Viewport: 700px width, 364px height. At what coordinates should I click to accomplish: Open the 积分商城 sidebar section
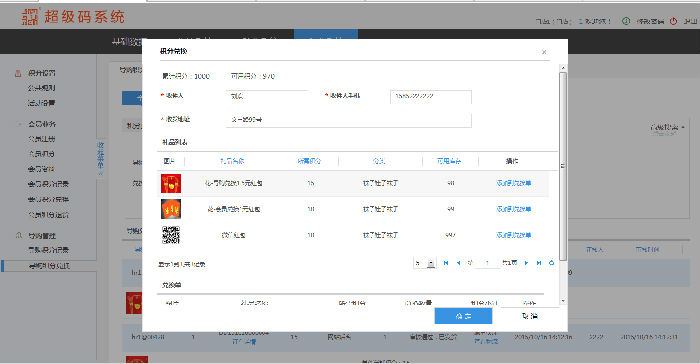pyautogui.click(x=42, y=73)
